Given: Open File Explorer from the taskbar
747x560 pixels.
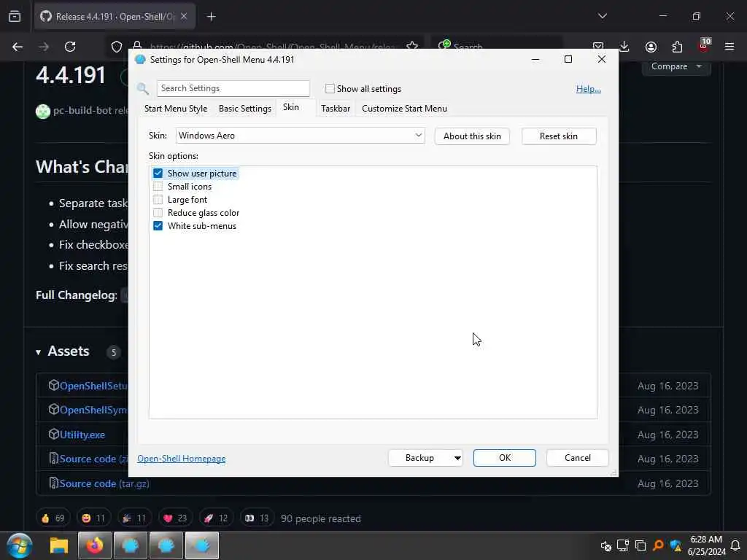Looking at the screenshot, I should click(x=59, y=545).
